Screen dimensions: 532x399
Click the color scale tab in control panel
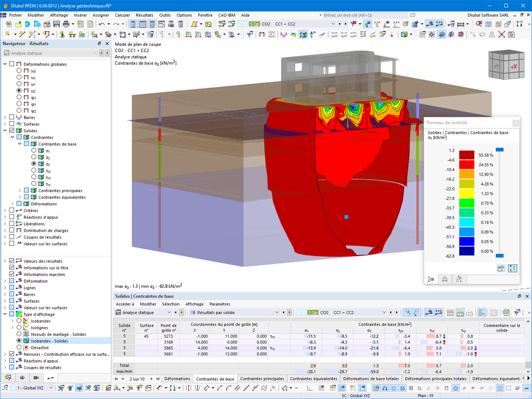point(431,279)
